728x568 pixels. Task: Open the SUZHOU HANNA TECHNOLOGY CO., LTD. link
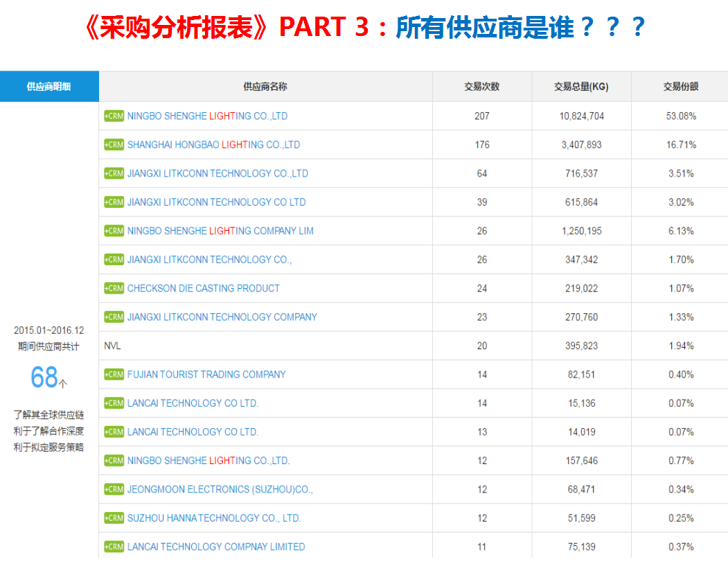(213, 518)
